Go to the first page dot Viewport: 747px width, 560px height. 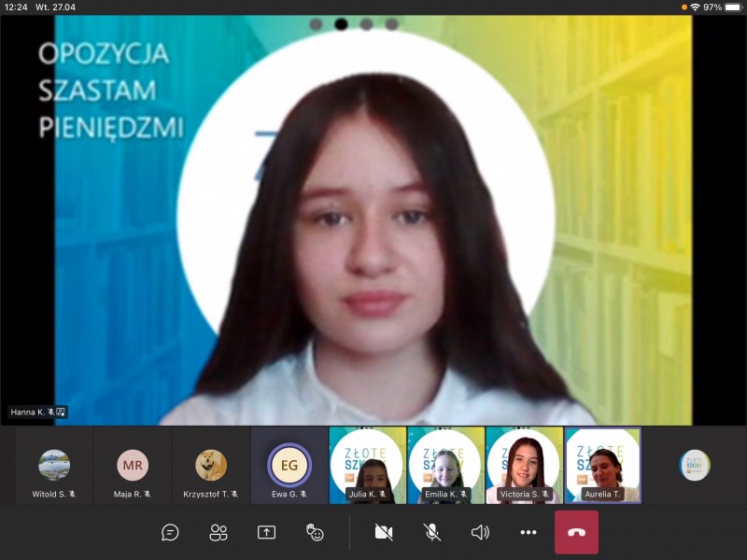pos(316,24)
